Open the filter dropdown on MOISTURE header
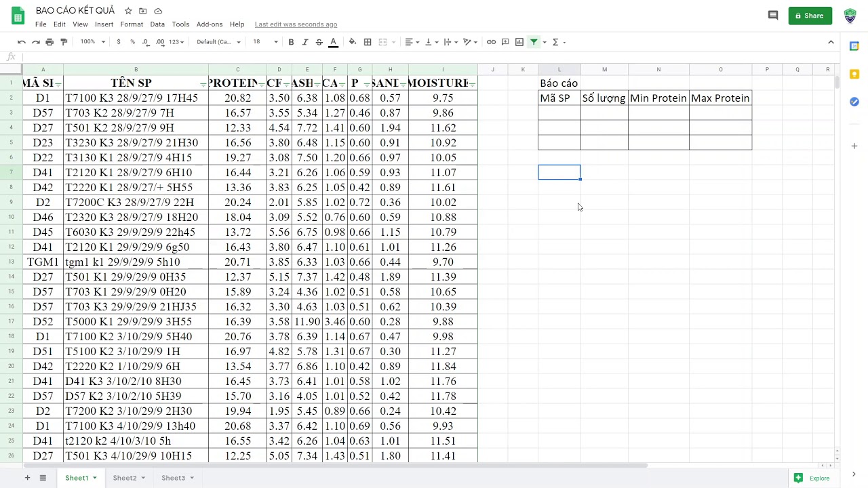Viewport: 868px width, 488px height. (472, 83)
